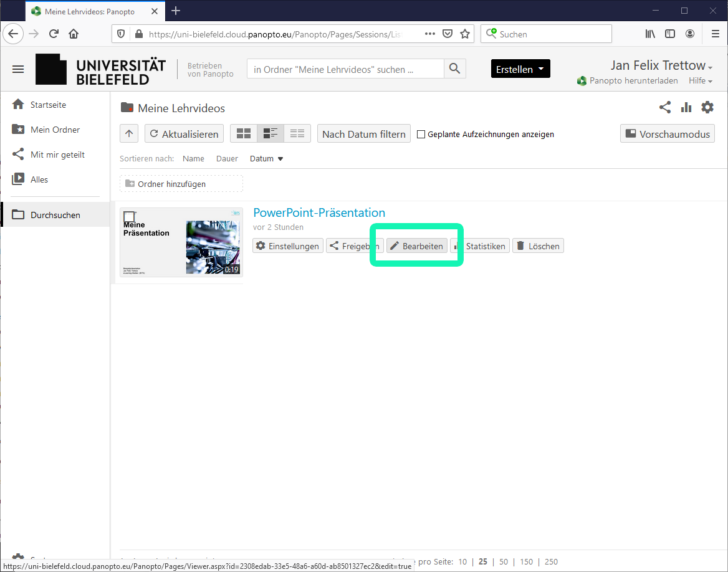Image resolution: width=728 pixels, height=572 pixels.
Task: Open folder settings gear icon
Action: pos(707,108)
